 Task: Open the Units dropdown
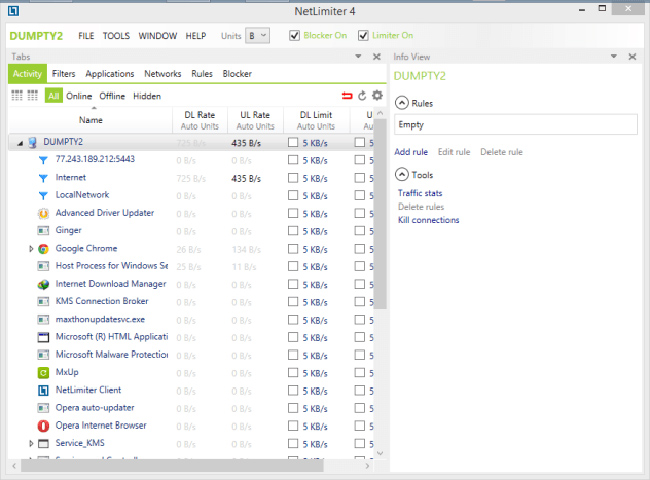[257, 36]
